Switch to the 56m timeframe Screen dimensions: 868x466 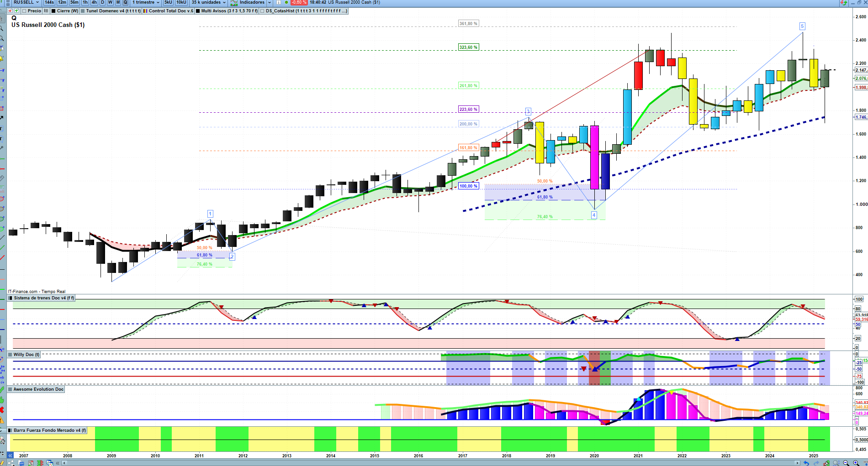pyautogui.click(x=74, y=2)
